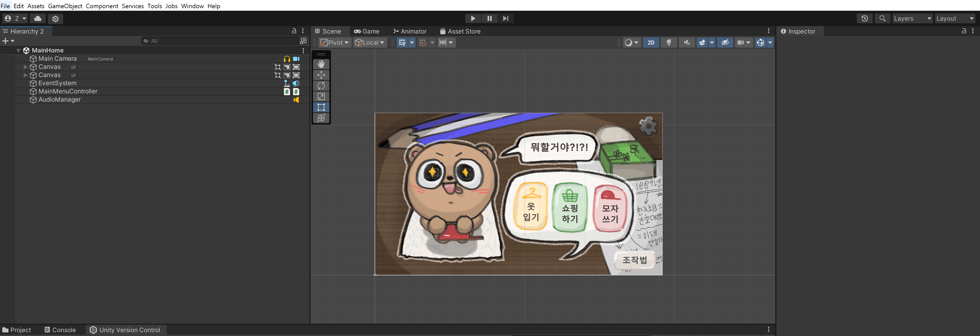980x336 pixels.
Task: Expand the first Canvas in the hierarchy
Action: pos(25,67)
